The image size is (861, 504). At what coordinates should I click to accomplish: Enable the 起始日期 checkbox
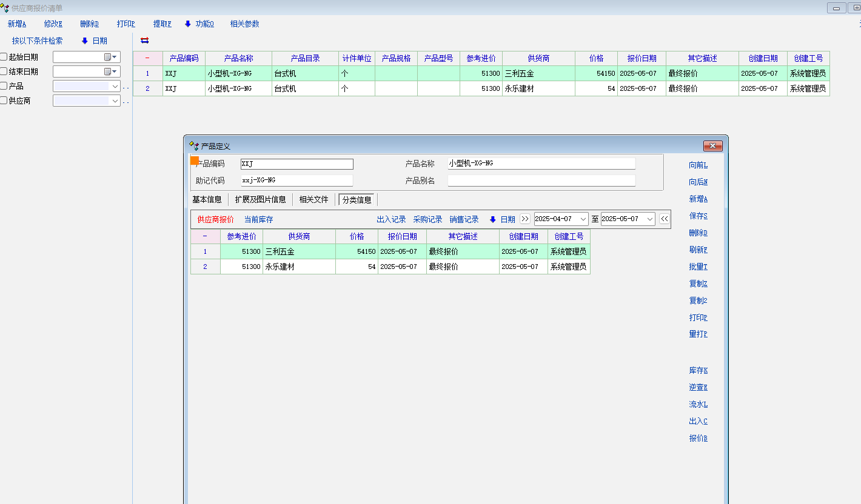click(4, 57)
